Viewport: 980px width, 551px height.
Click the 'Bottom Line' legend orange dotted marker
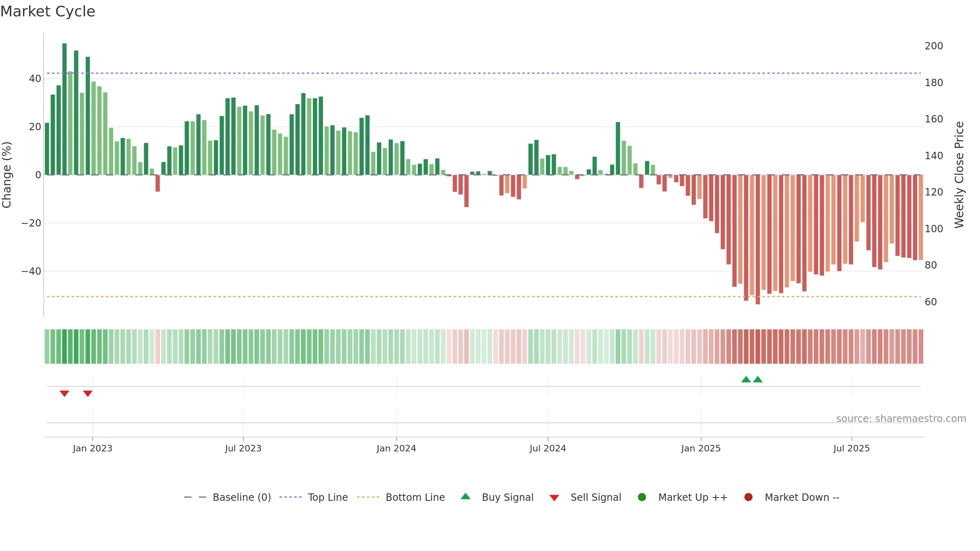coord(368,497)
